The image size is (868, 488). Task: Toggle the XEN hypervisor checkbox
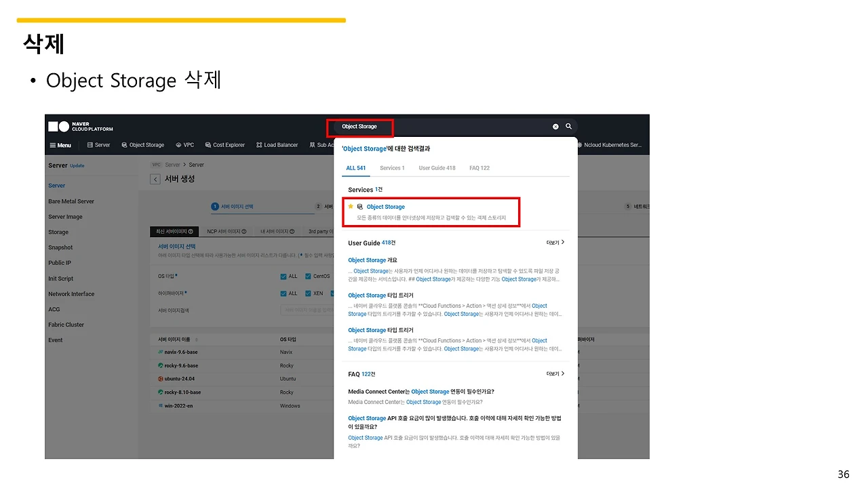[308, 293]
